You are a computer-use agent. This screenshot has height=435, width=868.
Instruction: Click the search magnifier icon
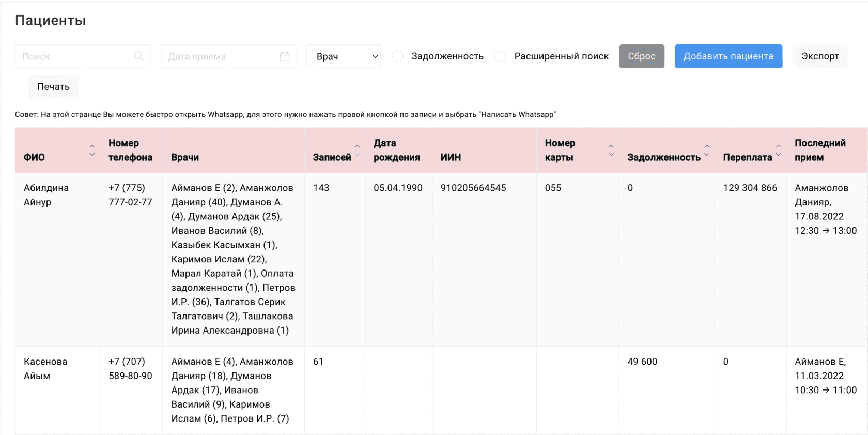[x=138, y=56]
